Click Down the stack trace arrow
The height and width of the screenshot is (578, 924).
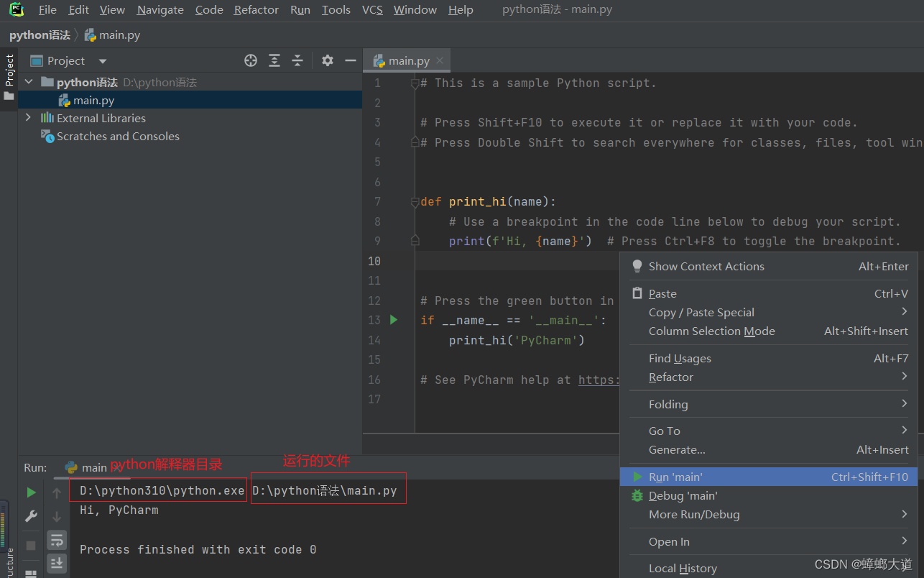click(x=57, y=516)
